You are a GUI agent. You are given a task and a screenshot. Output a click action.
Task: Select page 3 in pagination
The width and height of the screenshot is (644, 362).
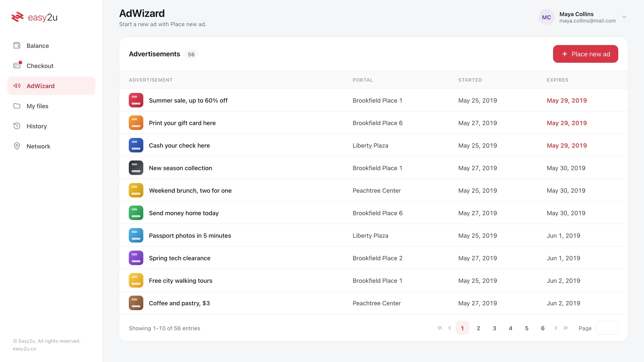pos(494,328)
